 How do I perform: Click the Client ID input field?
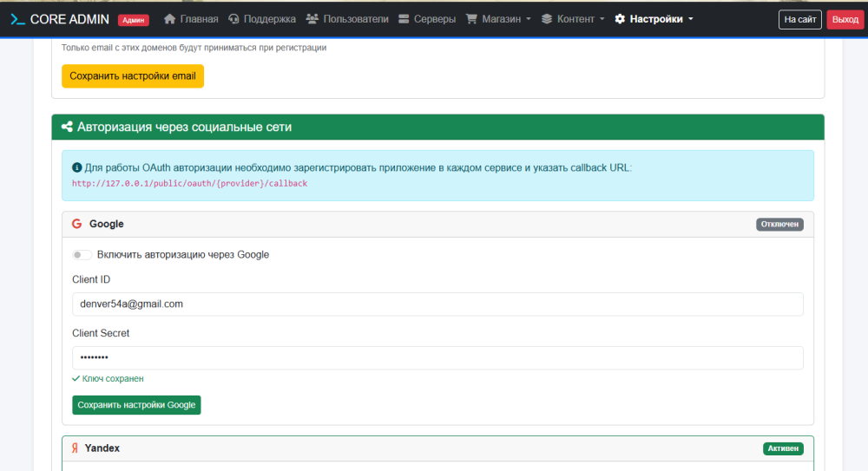[437, 304]
